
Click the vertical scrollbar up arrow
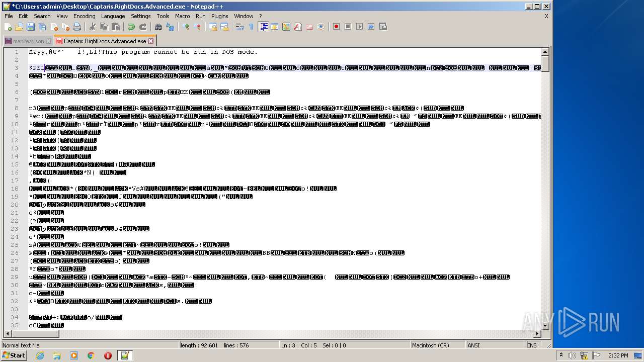(x=545, y=52)
